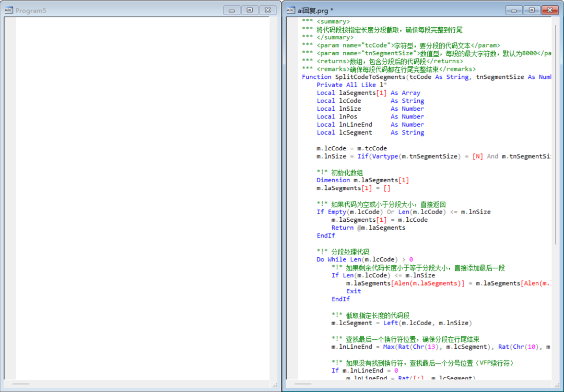Click the Return @m.laSegments line
564x392 pixels.
(x=368, y=228)
